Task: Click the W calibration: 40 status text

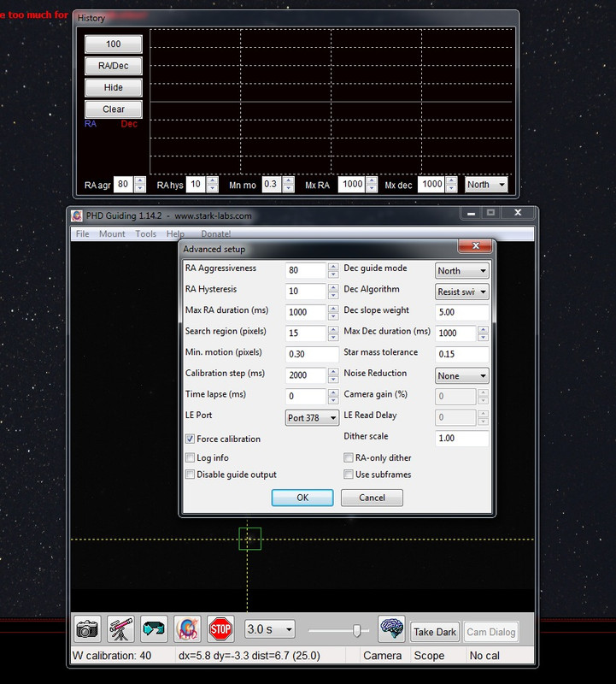Action: [112, 655]
